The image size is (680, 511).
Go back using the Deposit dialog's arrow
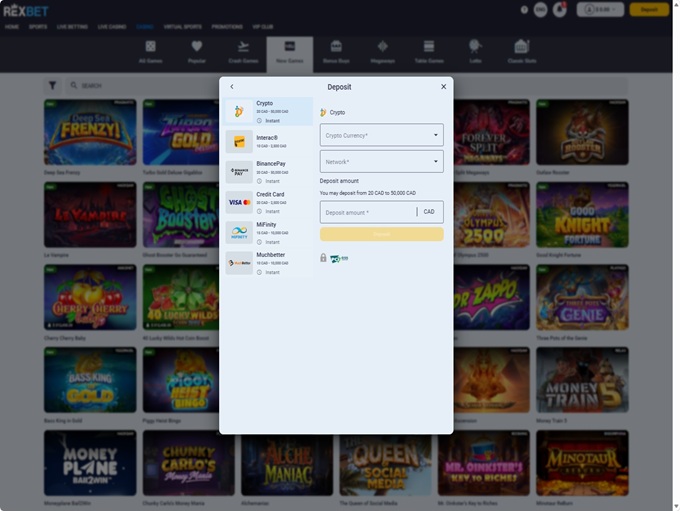[232, 87]
